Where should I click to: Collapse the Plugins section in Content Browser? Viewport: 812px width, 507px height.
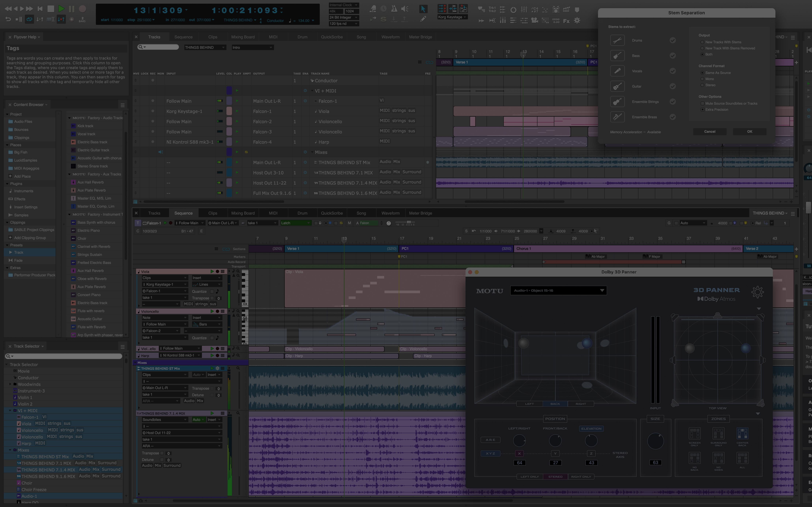[7, 184]
